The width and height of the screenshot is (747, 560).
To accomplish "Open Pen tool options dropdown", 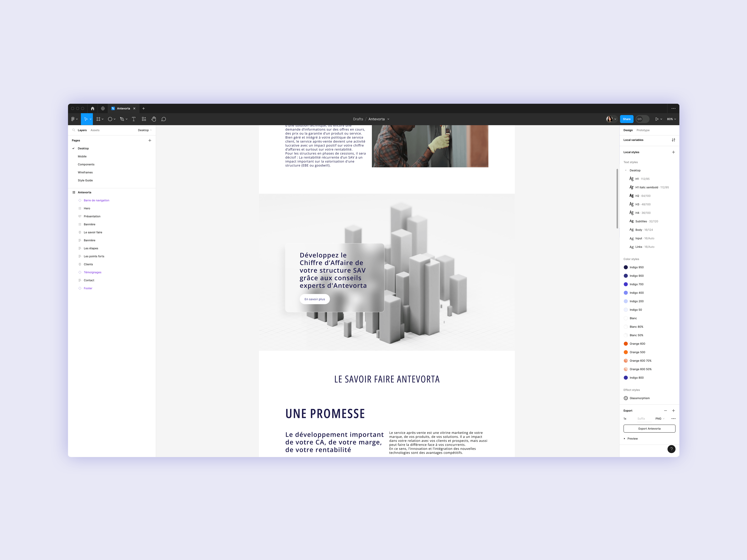I will point(127,119).
